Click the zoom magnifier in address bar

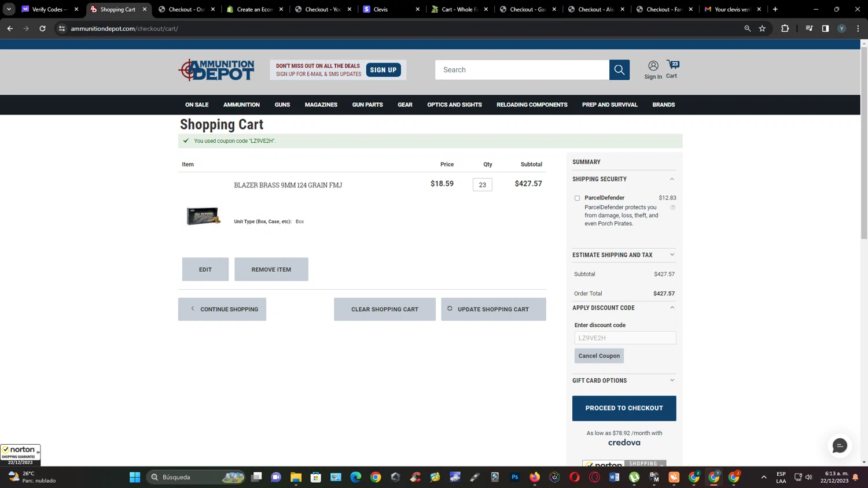747,28
